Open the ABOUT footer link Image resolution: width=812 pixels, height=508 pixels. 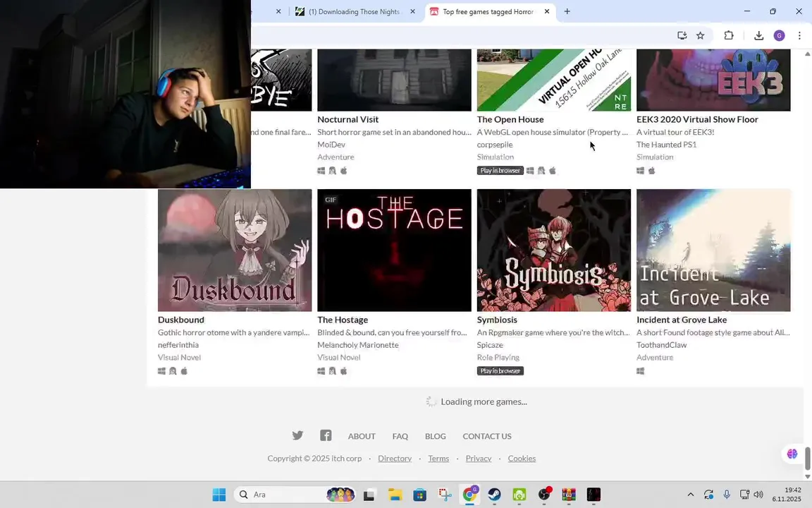pos(362,436)
